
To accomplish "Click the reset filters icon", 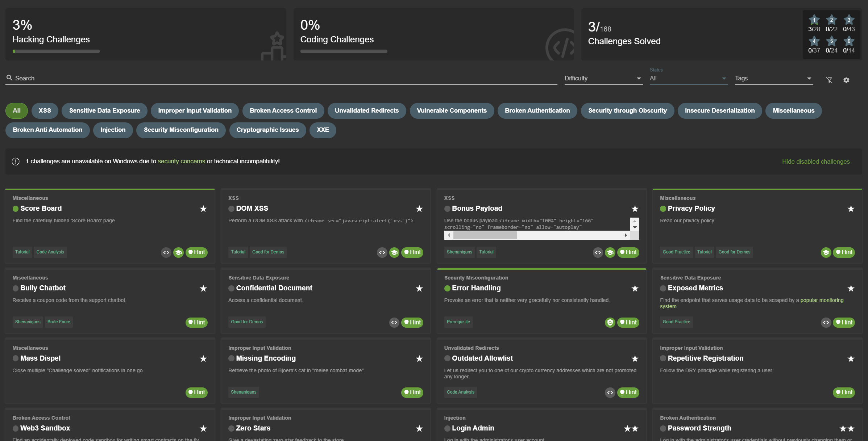I will (829, 80).
